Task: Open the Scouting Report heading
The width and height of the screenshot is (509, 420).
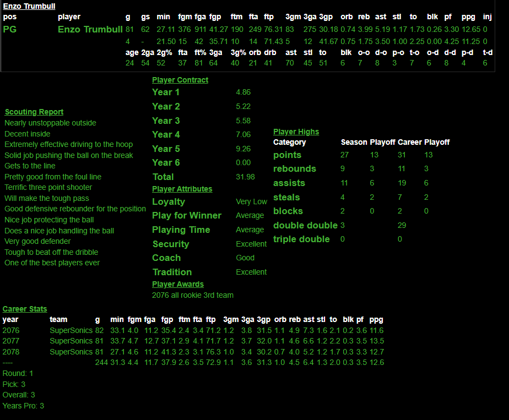Action: [x=34, y=112]
